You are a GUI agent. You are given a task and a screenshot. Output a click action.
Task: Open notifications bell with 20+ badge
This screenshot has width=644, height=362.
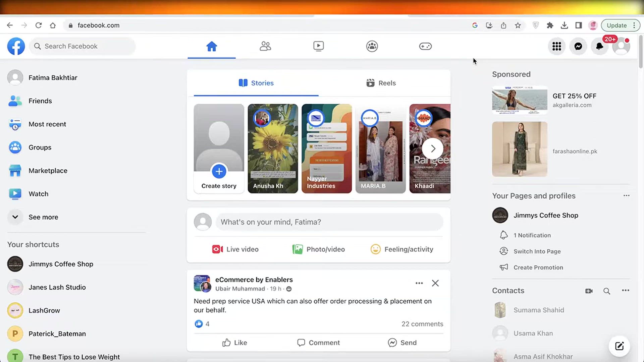tap(600, 46)
